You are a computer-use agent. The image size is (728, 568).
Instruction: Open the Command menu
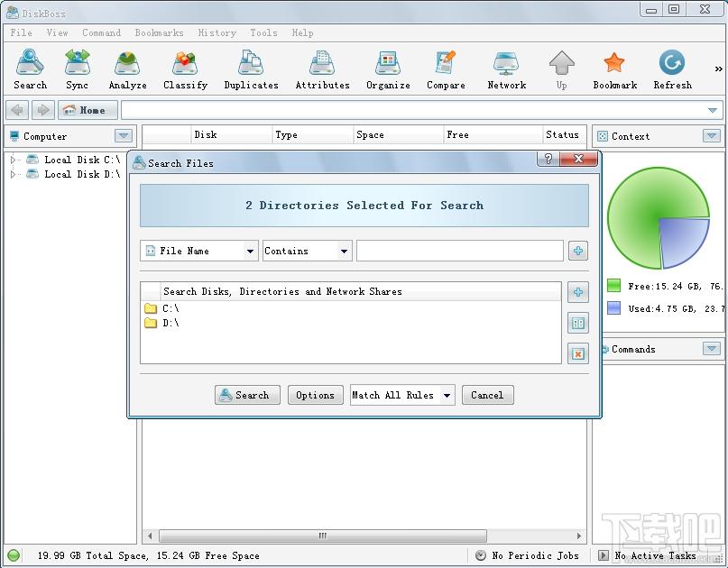tap(101, 32)
